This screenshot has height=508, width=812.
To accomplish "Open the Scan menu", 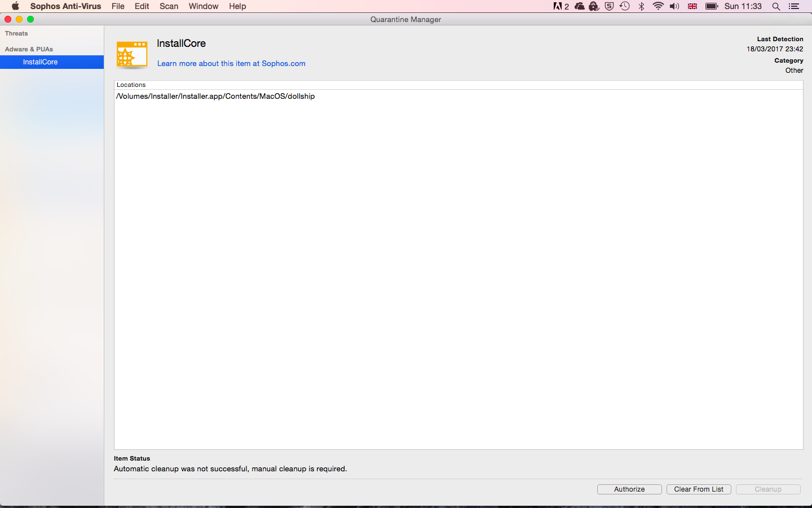I will (x=169, y=6).
